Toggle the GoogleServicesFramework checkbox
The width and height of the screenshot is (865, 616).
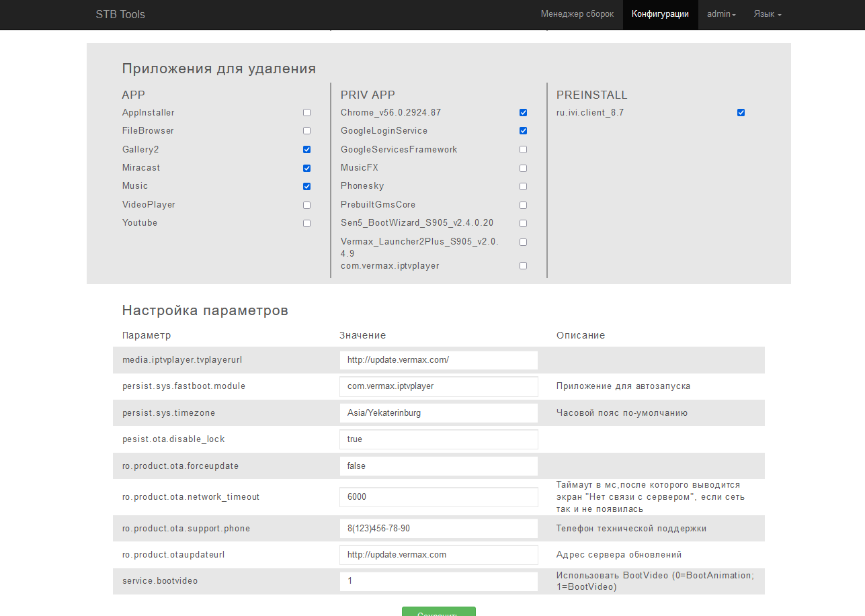coord(523,150)
